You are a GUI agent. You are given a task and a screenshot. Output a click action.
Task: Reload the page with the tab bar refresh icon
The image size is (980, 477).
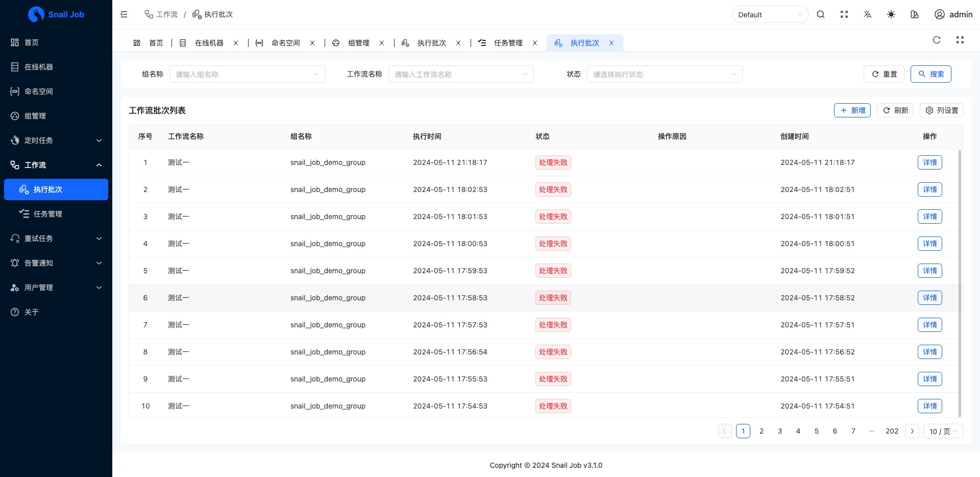click(x=937, y=40)
